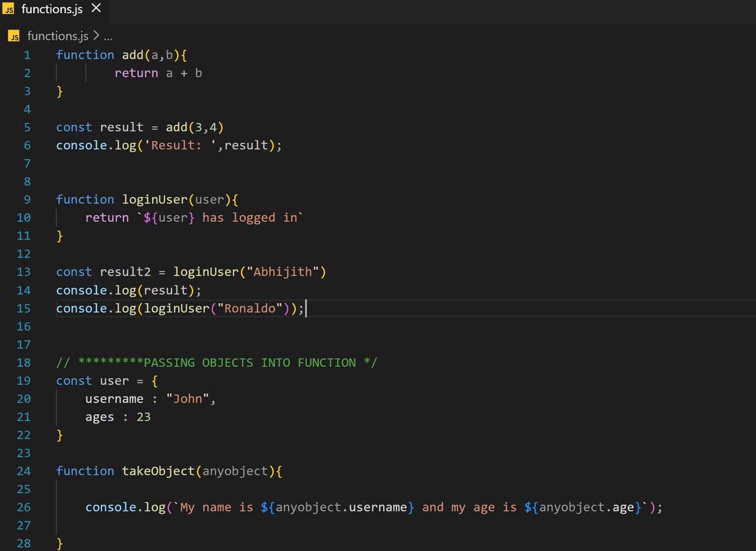Click 'My name is' text on line 26
This screenshot has width=756, height=551.
[x=217, y=507]
